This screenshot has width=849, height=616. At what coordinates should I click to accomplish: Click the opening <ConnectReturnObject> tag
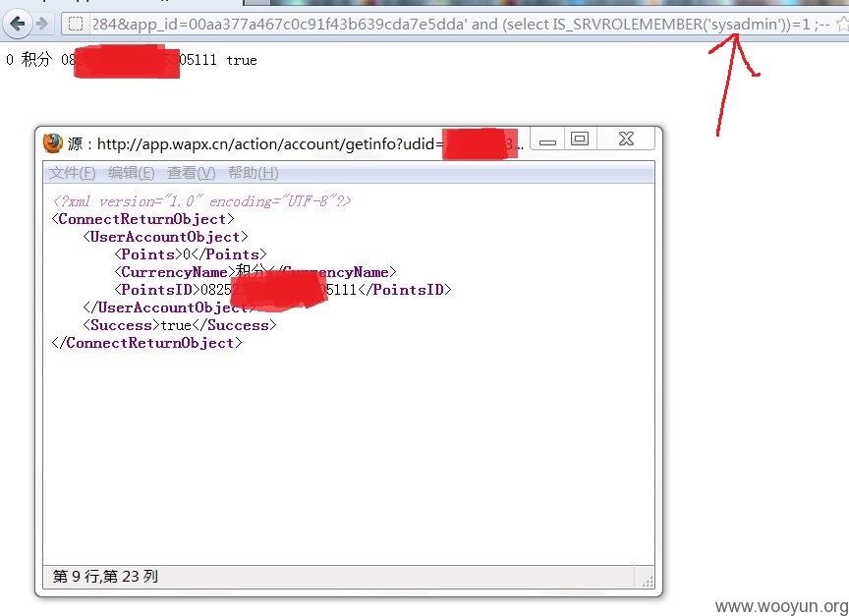[x=142, y=219]
